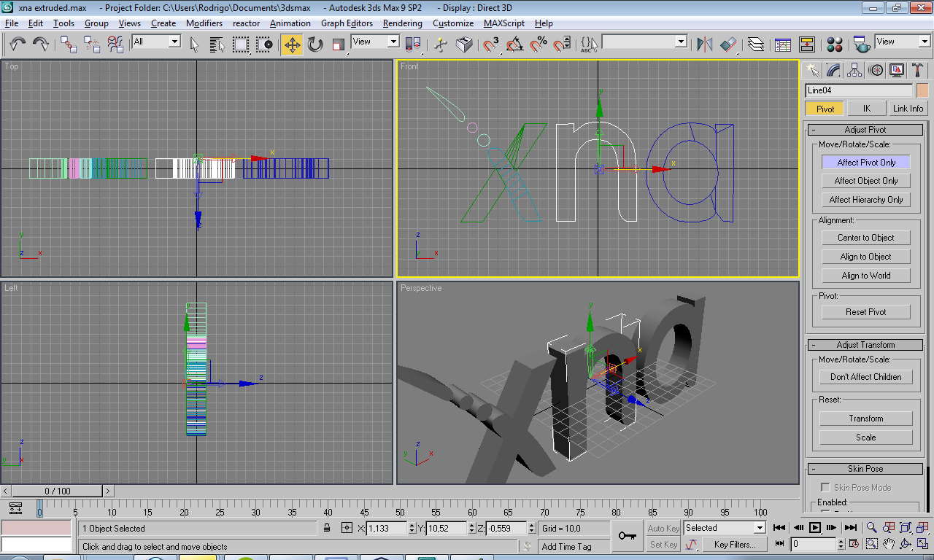
Task: Open the Rendering menu
Action: coord(403,23)
